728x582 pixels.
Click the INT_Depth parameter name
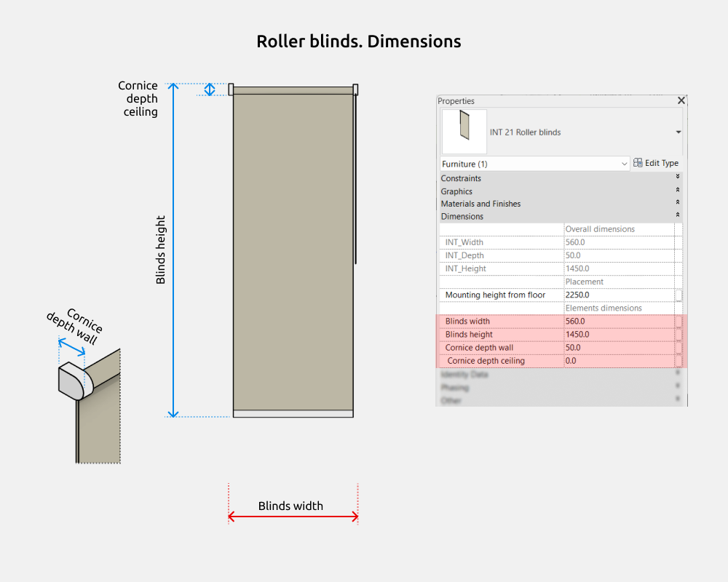pyautogui.click(x=464, y=255)
